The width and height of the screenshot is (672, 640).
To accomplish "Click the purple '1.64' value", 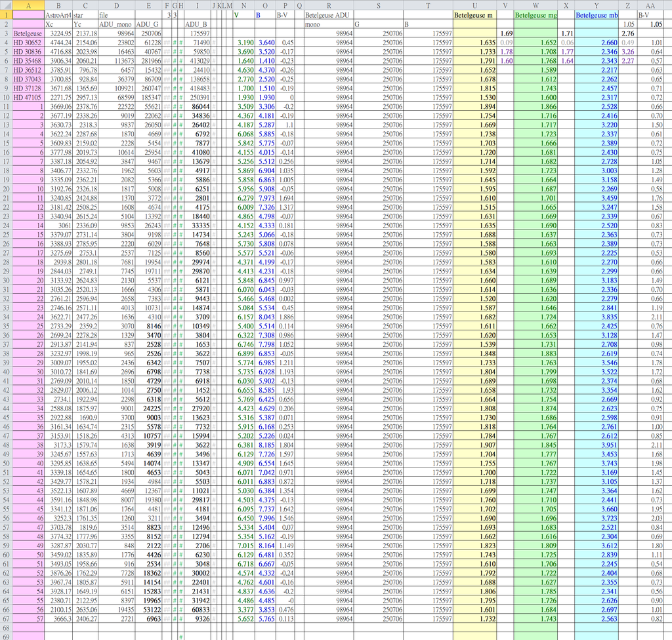I will click(566, 61).
